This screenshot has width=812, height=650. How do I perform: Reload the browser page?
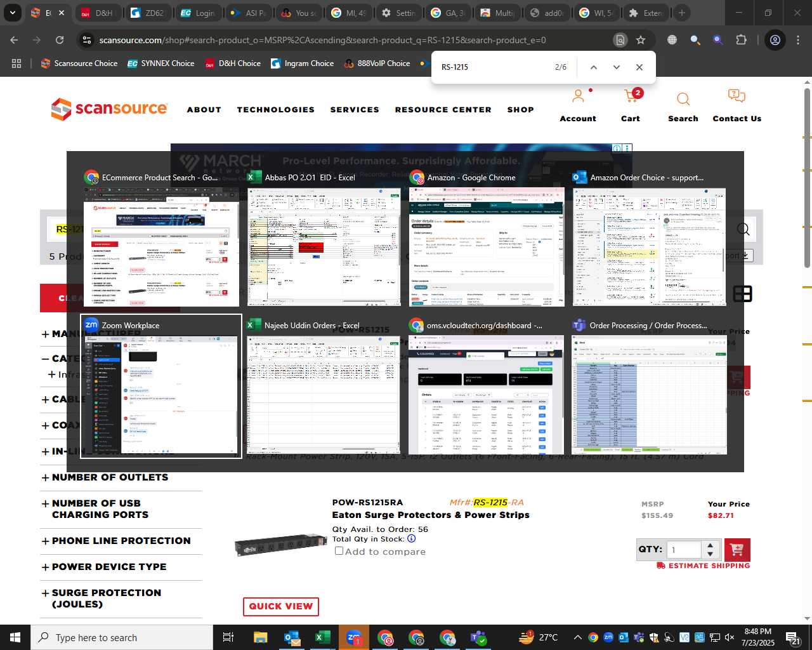coord(60,40)
